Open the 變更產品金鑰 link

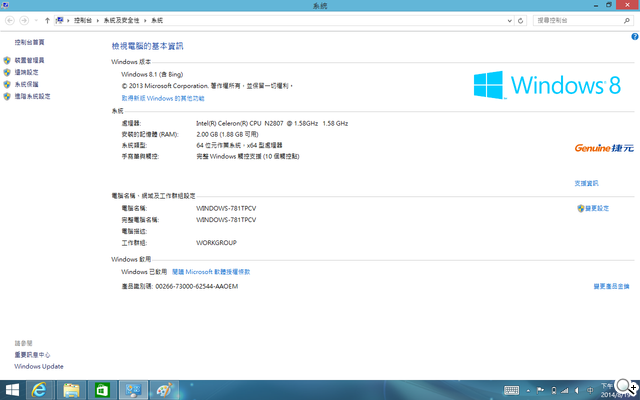[x=610, y=286]
